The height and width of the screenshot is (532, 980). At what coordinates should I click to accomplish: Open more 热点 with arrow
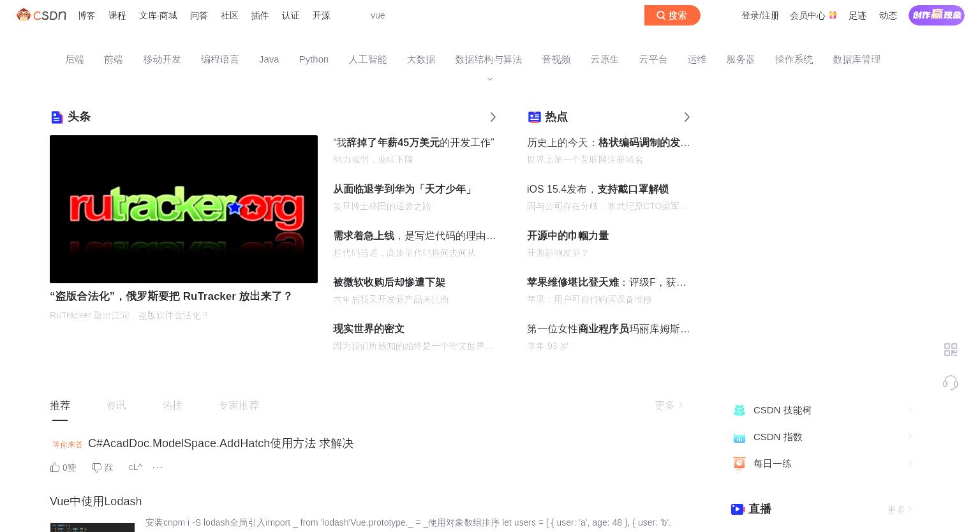click(687, 117)
